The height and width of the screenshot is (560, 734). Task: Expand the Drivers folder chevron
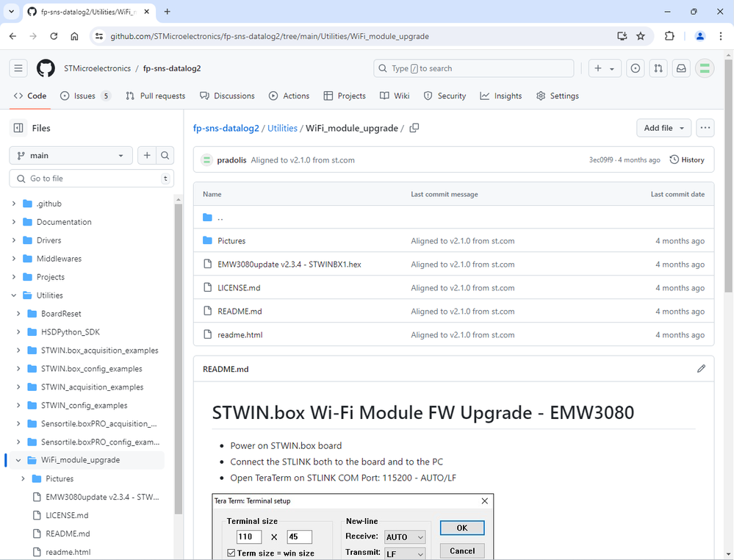tap(13, 240)
